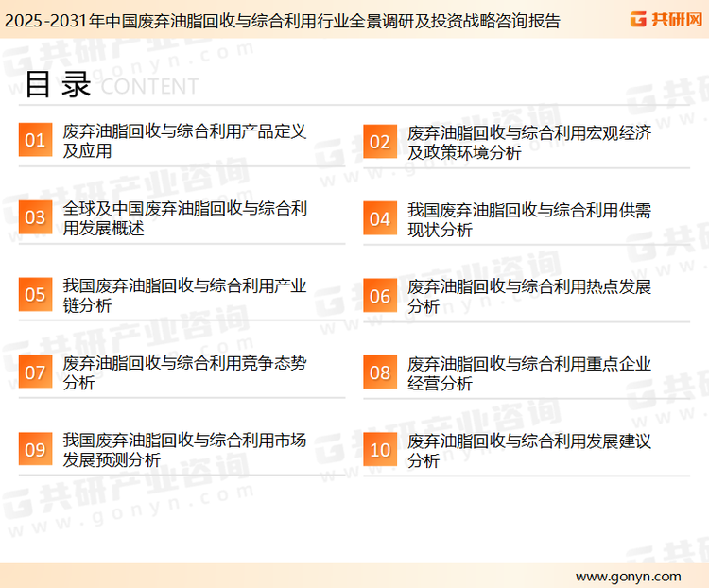
Task: Visit the www.gonyn.com footer link
Action: (x=628, y=577)
